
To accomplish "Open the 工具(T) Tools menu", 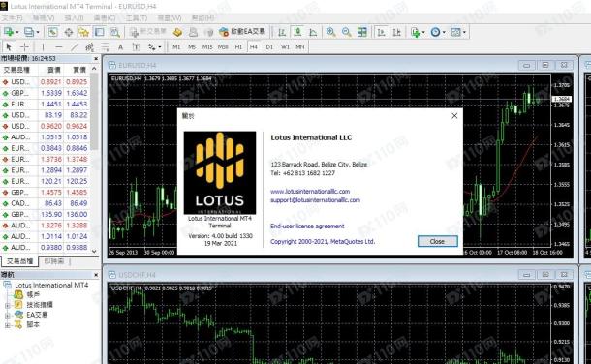I will tap(136, 18).
